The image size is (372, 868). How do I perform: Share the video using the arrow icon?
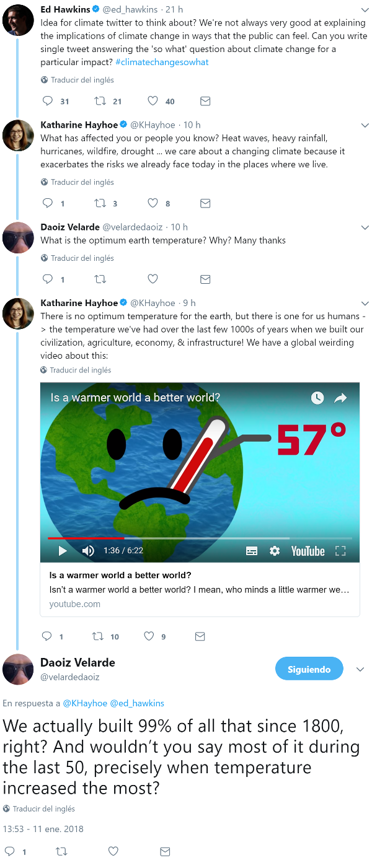[x=340, y=398]
